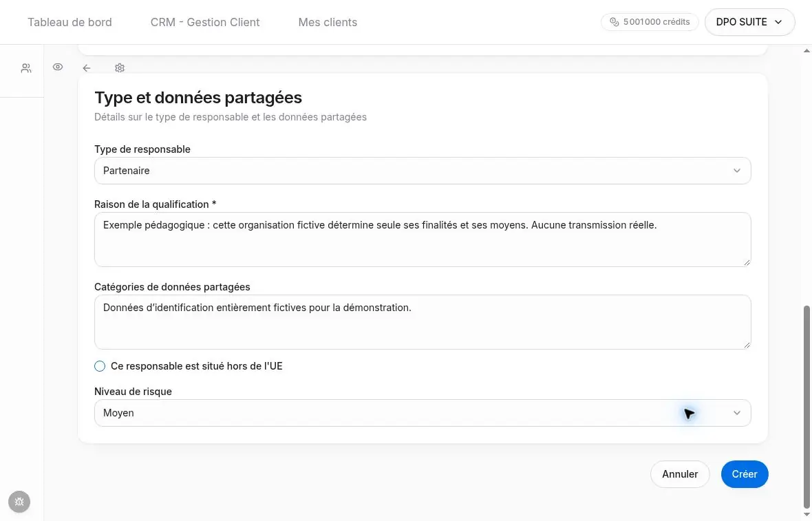Click the bug report icon

pos(19,501)
